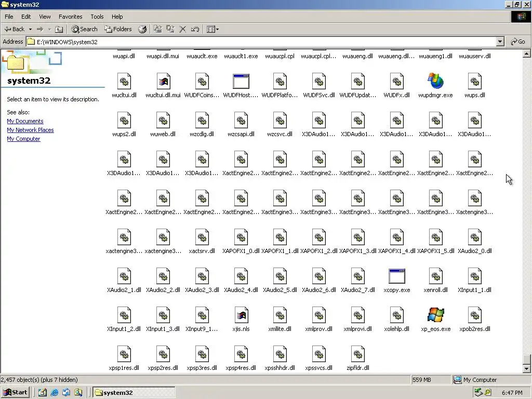Viewport: 532px width, 399px height.
Task: Open the Back history dropdown arrow
Action: (x=30, y=29)
